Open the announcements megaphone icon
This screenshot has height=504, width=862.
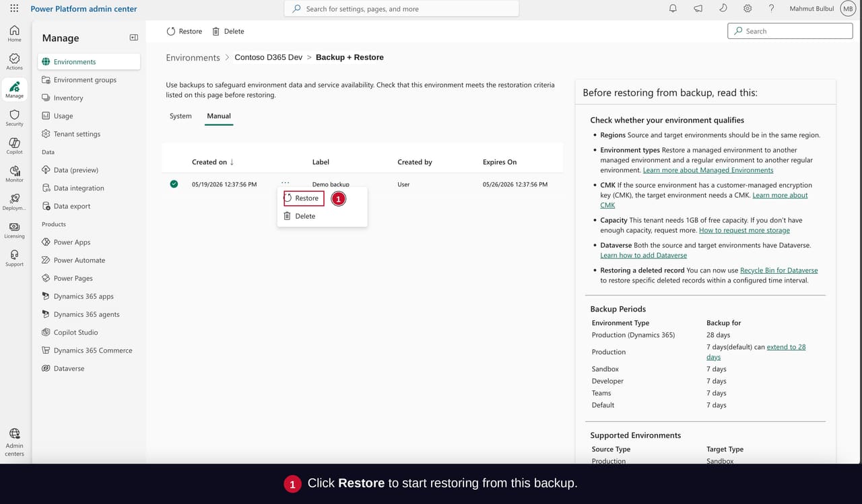pyautogui.click(x=698, y=9)
